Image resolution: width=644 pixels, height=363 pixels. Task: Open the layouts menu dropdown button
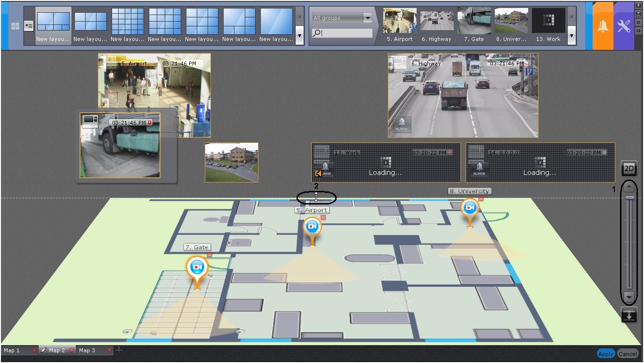click(29, 26)
